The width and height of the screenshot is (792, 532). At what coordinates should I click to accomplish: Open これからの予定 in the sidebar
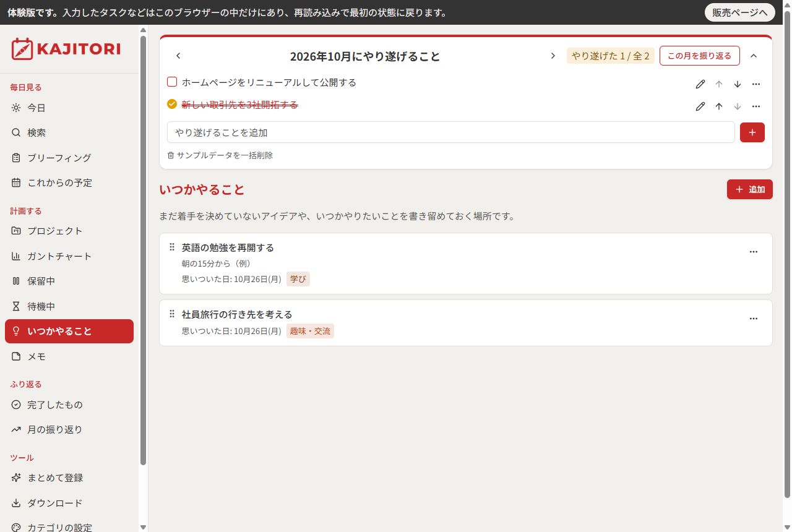click(69, 182)
